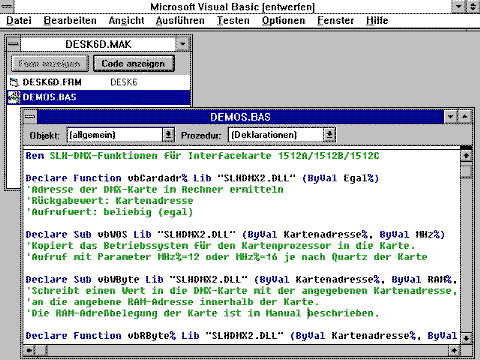
Task: Open DESK6D.MAK window control menu box
Action: [13, 44]
